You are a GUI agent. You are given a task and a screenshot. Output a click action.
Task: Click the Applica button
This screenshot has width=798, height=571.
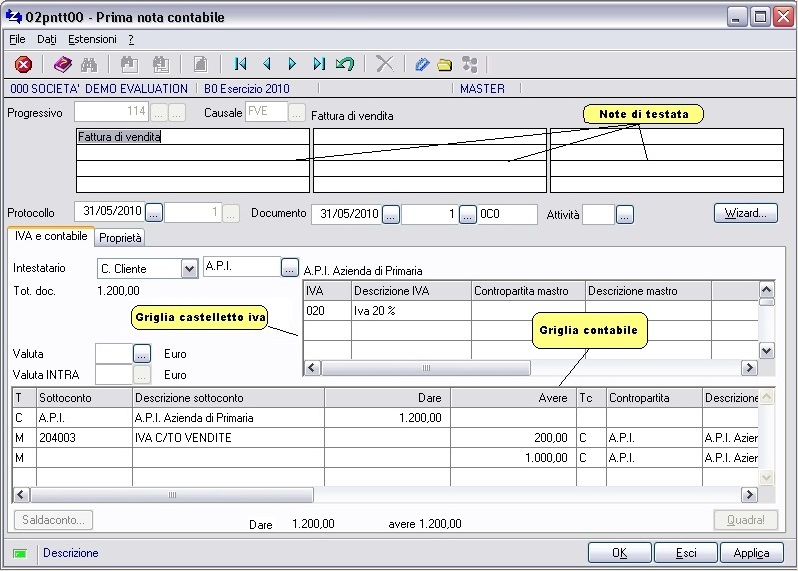752,553
